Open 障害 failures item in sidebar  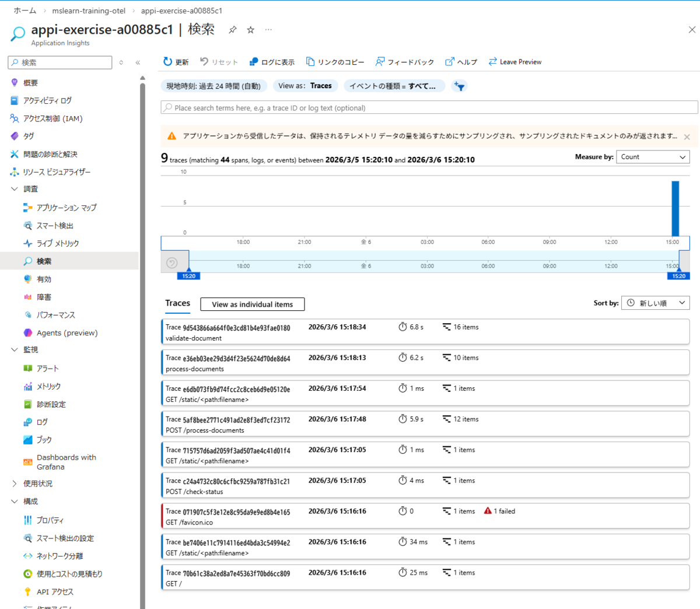[x=44, y=297]
